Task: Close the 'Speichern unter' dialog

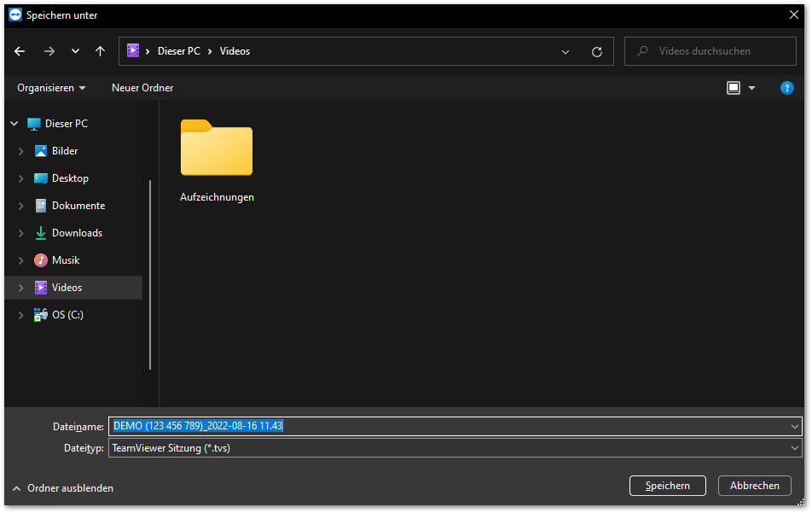Action: pos(793,15)
